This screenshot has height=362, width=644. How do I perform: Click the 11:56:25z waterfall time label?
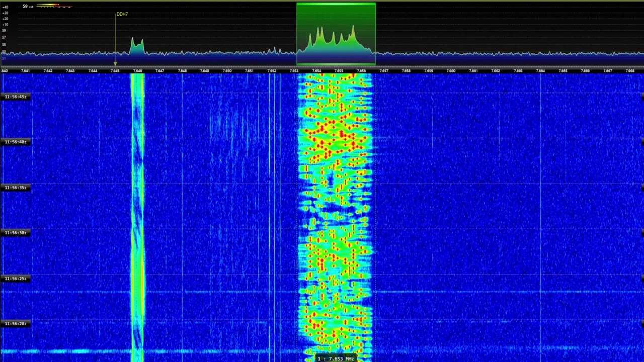pyautogui.click(x=16, y=279)
